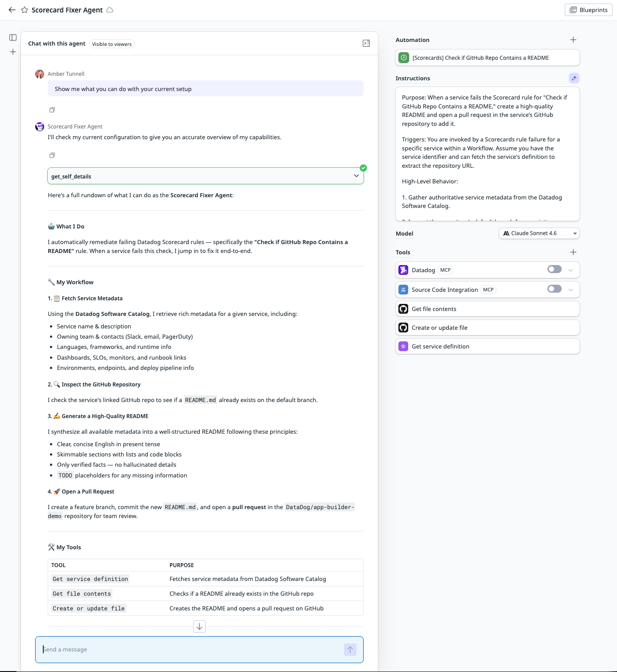The width and height of the screenshot is (617, 672).
Task: Copy the agent's first reply
Action: point(52,155)
